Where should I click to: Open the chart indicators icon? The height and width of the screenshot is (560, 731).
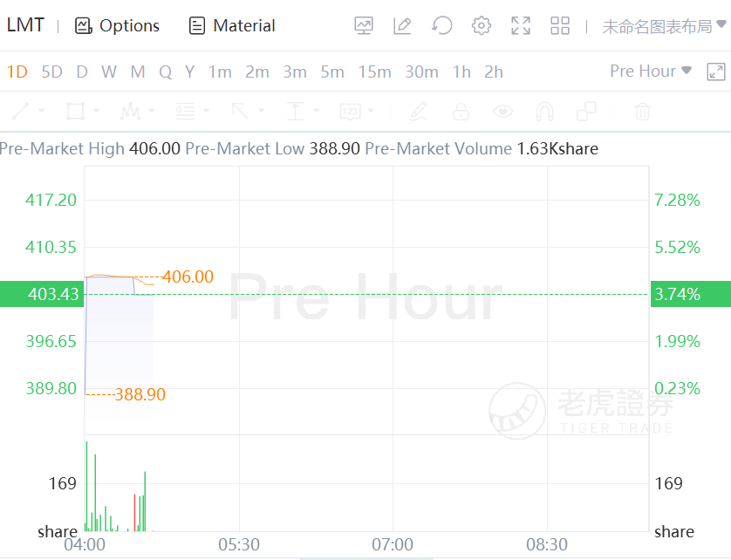(364, 26)
